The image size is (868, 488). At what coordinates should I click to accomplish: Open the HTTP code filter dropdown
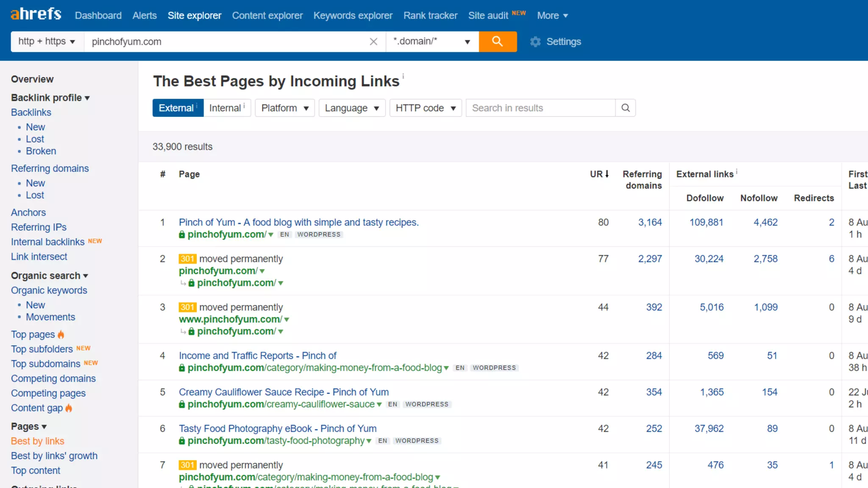pos(425,108)
